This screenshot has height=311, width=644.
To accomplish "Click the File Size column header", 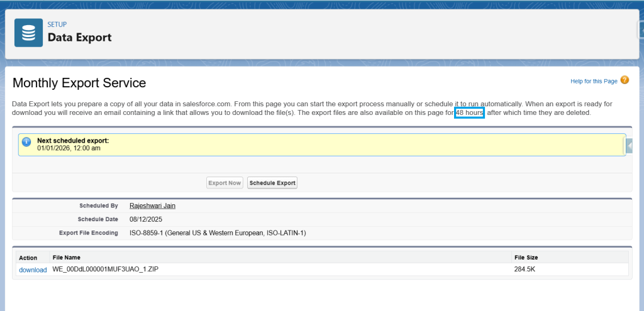I will 526,257.
